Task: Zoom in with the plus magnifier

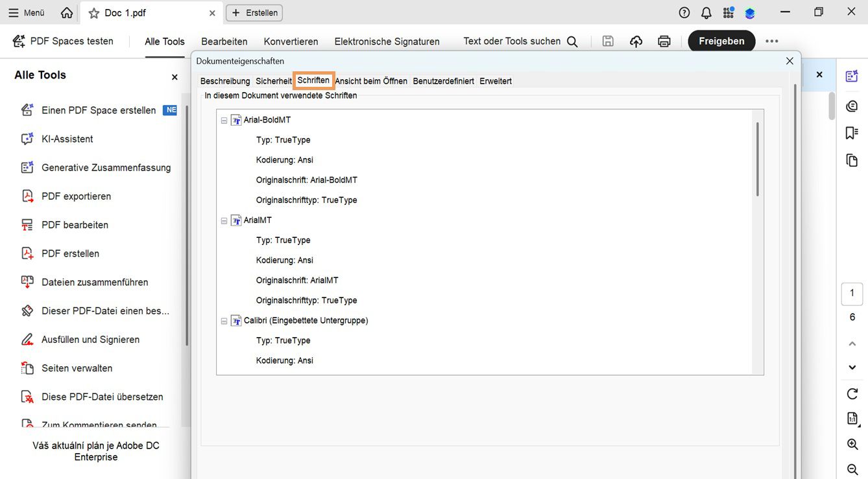Action: [x=852, y=444]
